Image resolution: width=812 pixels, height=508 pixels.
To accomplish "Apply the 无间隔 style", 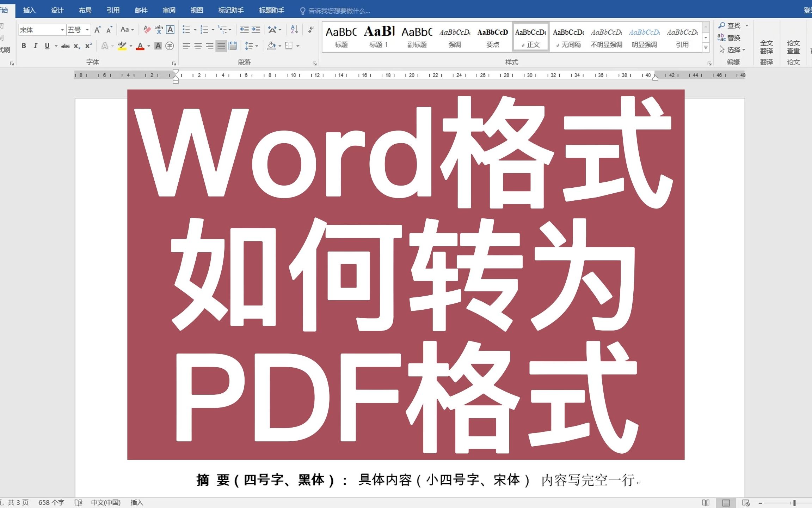I will point(568,37).
